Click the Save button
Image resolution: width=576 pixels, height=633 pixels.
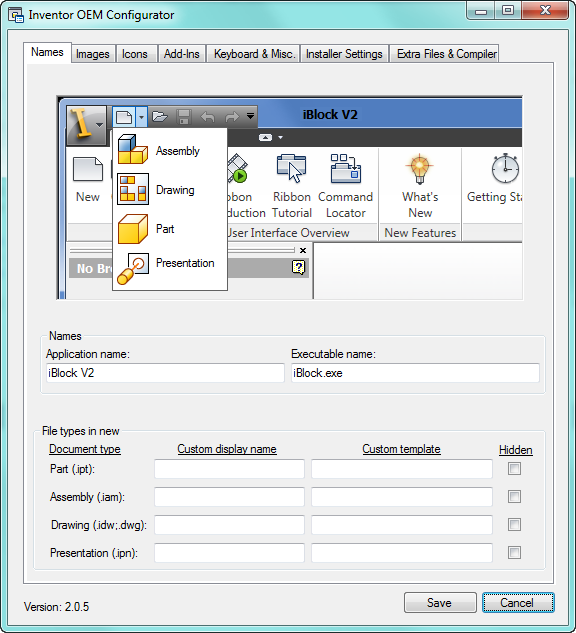(x=440, y=603)
